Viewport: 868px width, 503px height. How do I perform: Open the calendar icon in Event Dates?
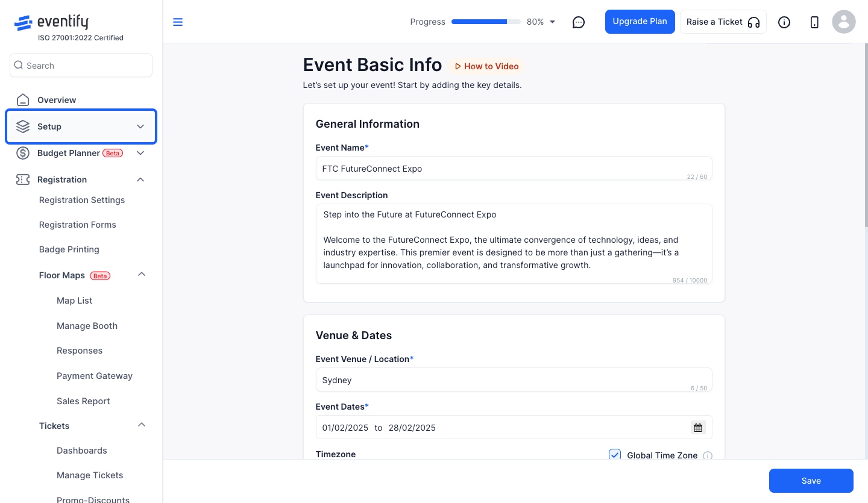(698, 428)
